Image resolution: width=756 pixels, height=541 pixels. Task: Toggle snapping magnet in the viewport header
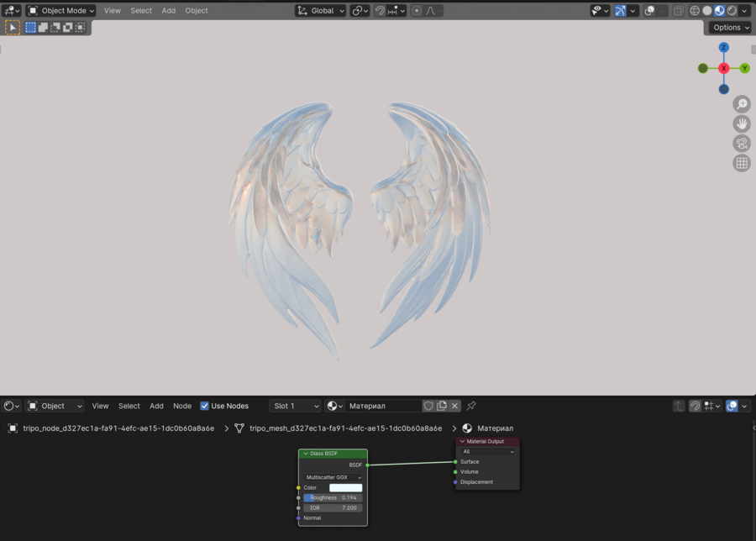pyautogui.click(x=380, y=11)
